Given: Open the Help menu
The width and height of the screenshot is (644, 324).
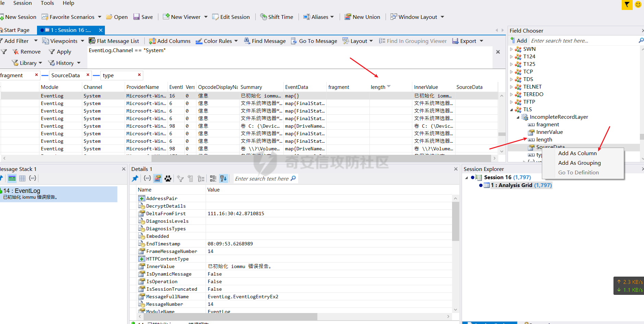Looking at the screenshot, I should tap(69, 3).
